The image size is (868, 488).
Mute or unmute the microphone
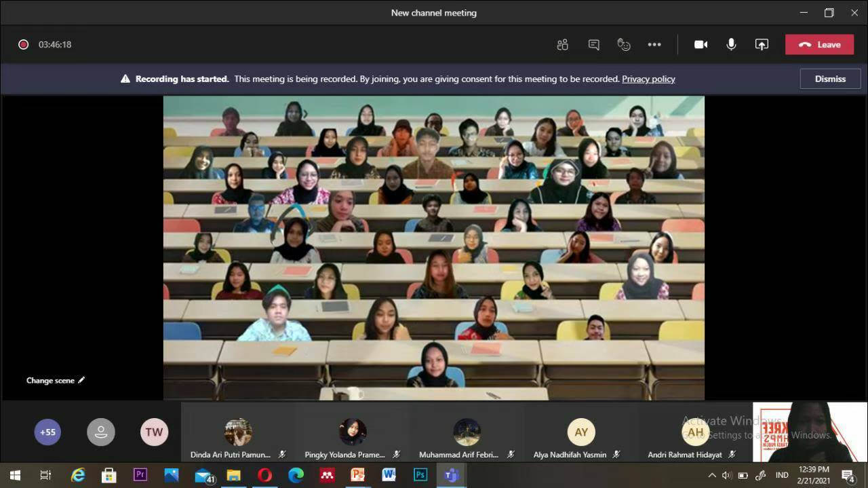click(731, 45)
